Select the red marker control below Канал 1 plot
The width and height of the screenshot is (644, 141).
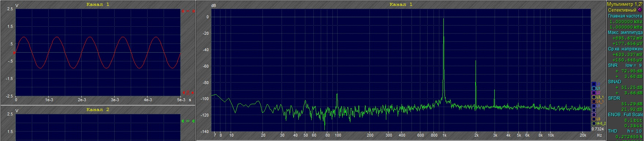click(x=188, y=92)
